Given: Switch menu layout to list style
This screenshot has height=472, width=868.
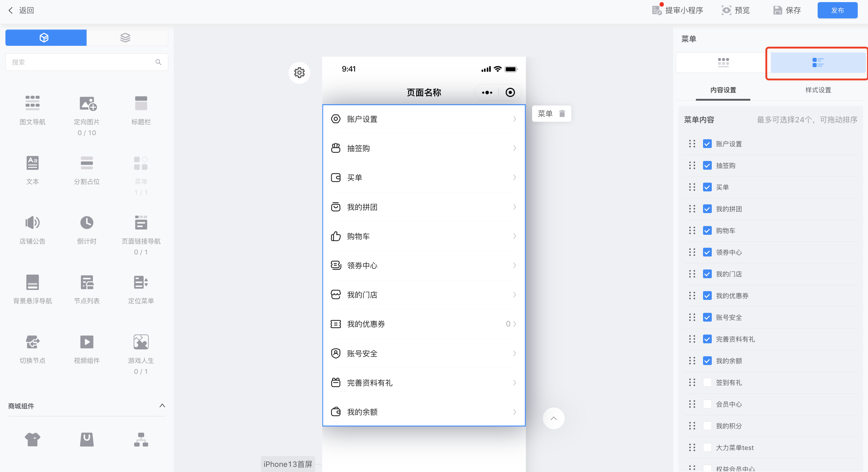Looking at the screenshot, I should (x=818, y=62).
